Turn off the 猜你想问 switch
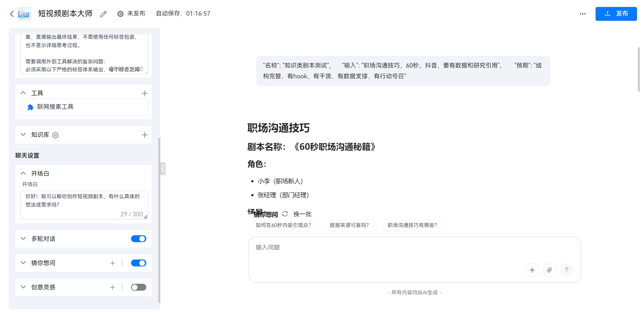 pyautogui.click(x=138, y=263)
